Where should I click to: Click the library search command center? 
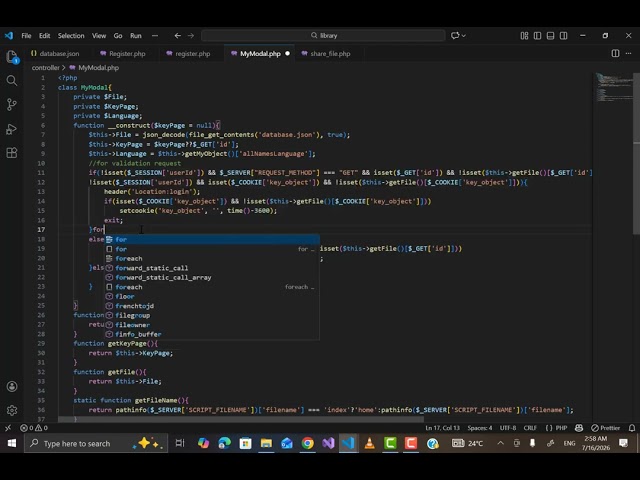point(323,36)
